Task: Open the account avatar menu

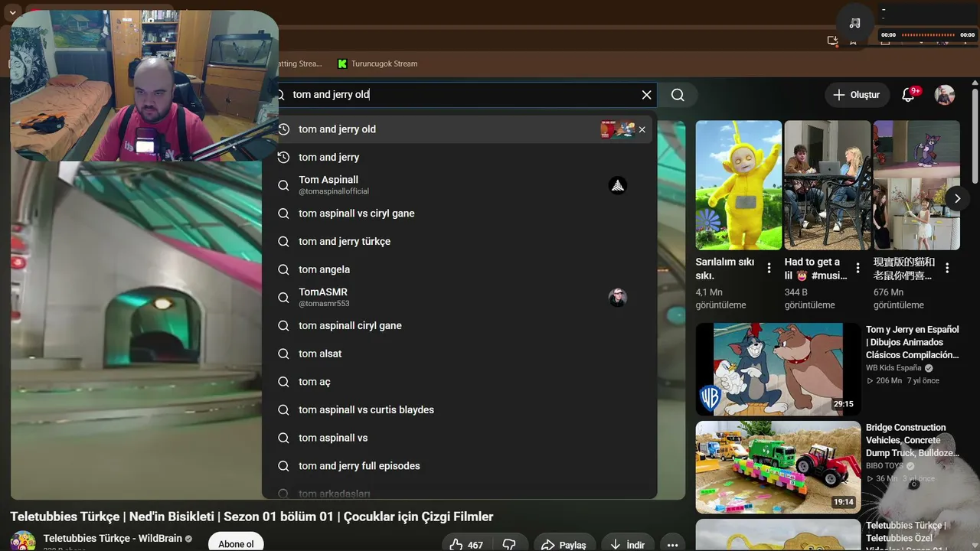Action: [945, 95]
